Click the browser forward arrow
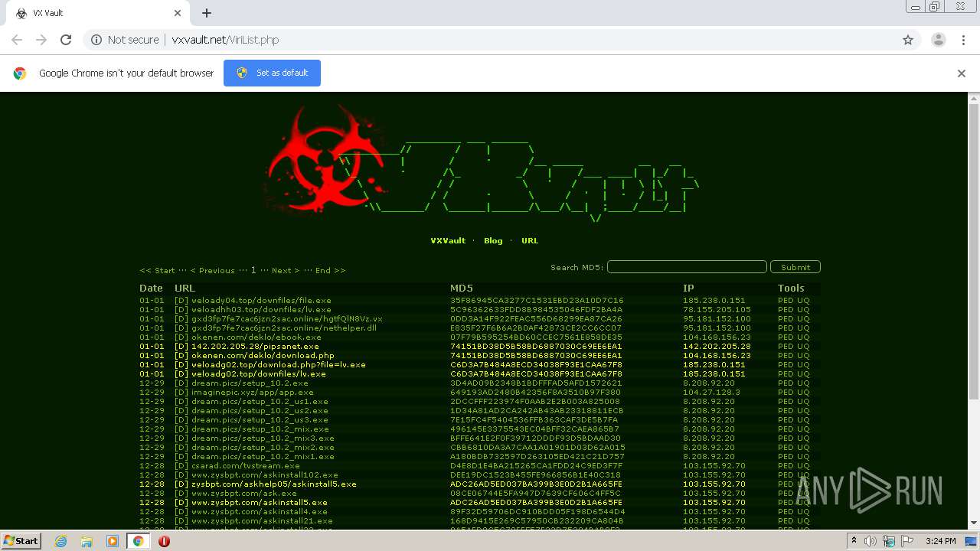Screen dimensions: 980x551 (x=41, y=40)
